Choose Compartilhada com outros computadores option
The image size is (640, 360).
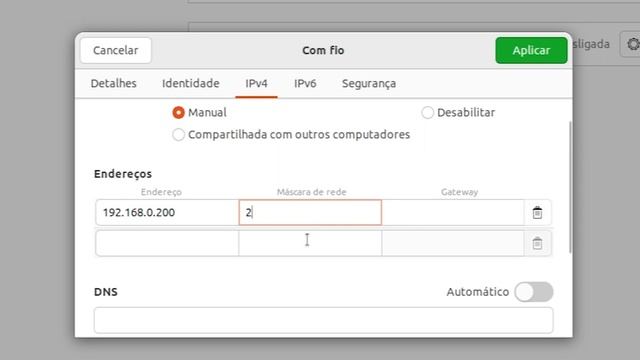[x=178, y=134]
